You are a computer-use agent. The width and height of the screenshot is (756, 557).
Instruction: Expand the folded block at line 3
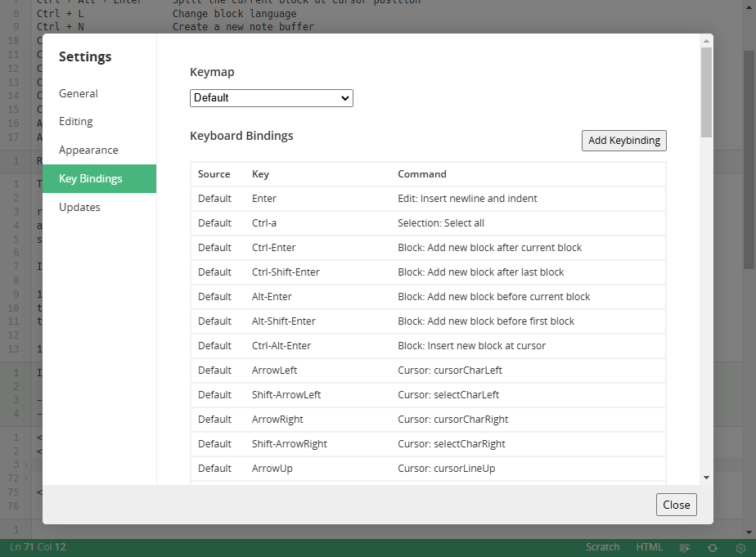(25, 464)
